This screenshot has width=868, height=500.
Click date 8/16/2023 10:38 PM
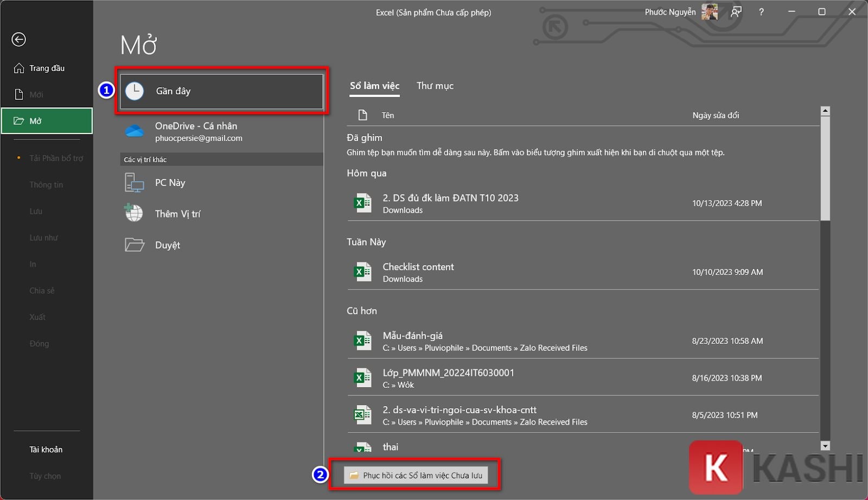pyautogui.click(x=727, y=378)
